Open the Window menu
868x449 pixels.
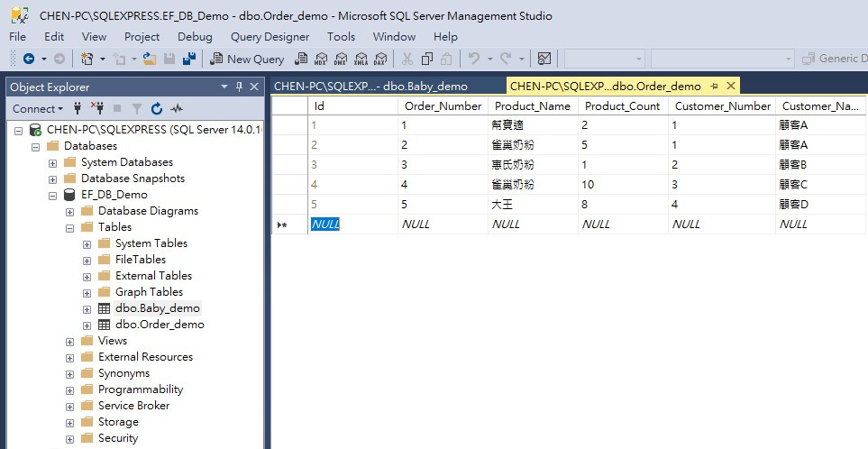pos(394,37)
